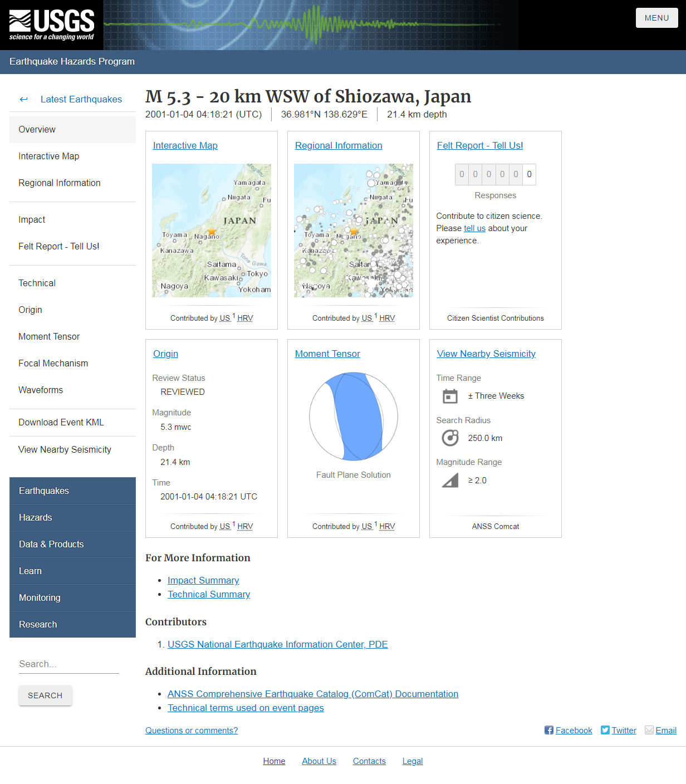Click Email text link

[x=666, y=731]
